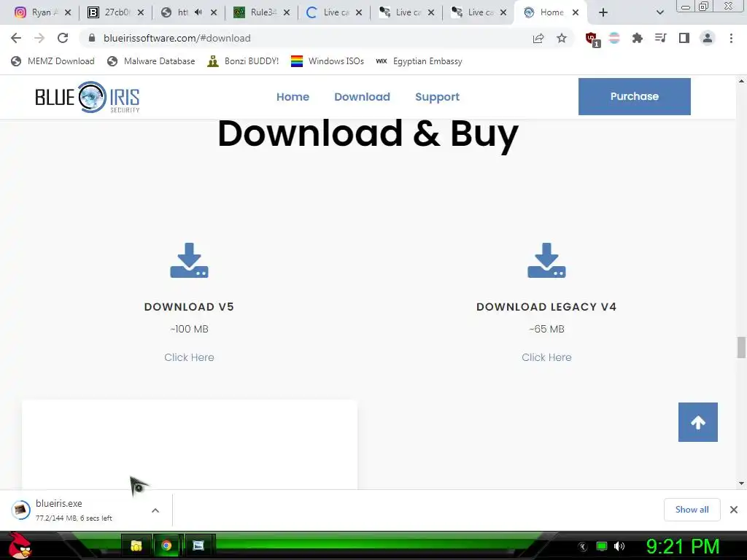Click the 9:21 PM taskbar clock
Screen dimensions: 747x560
point(682,546)
